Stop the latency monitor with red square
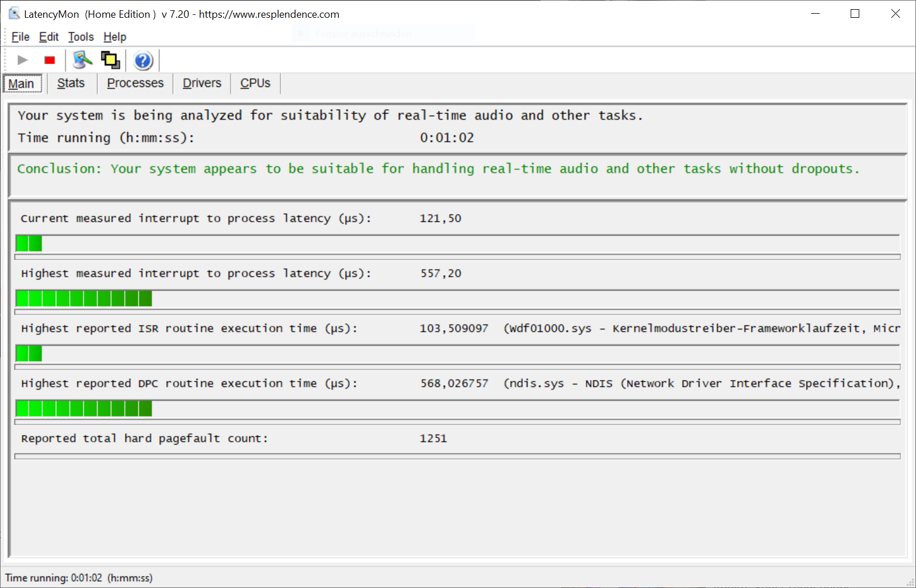 click(50, 60)
